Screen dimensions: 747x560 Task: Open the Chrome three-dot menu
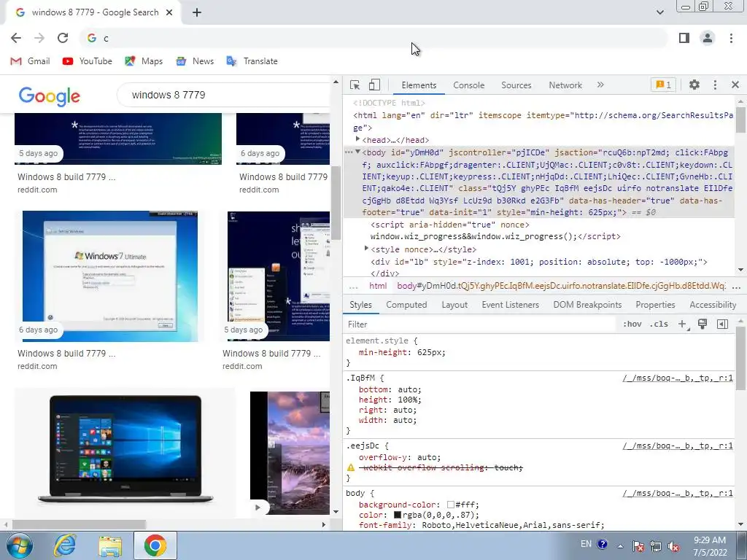point(731,38)
